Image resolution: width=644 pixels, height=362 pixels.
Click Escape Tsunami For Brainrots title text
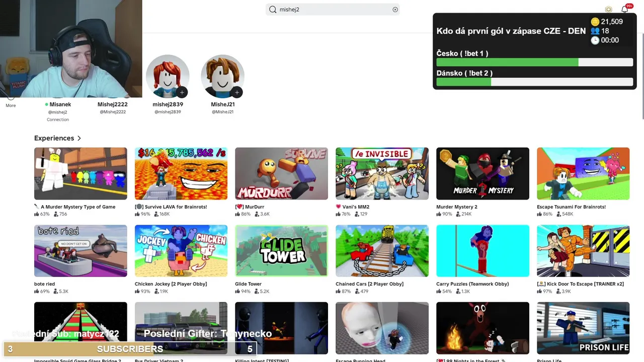[571, 207]
